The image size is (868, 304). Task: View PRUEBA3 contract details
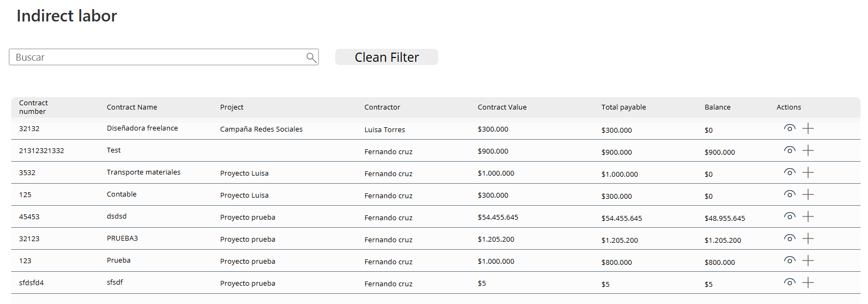[789, 238]
